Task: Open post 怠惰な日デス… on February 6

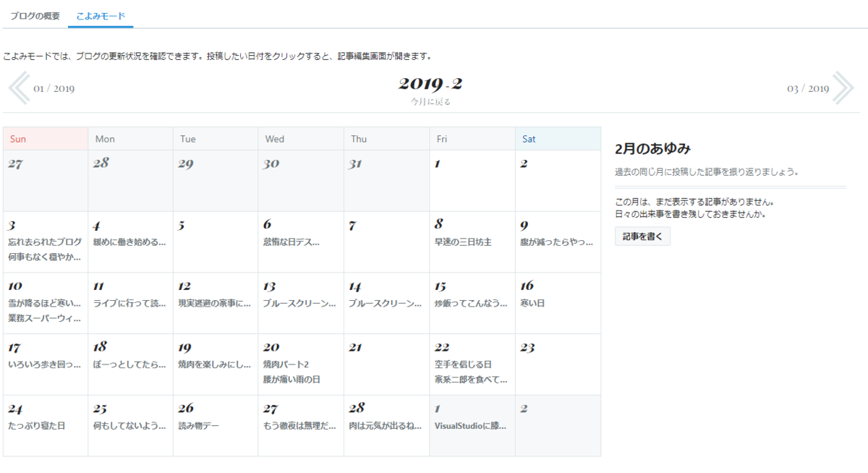Action: click(292, 242)
